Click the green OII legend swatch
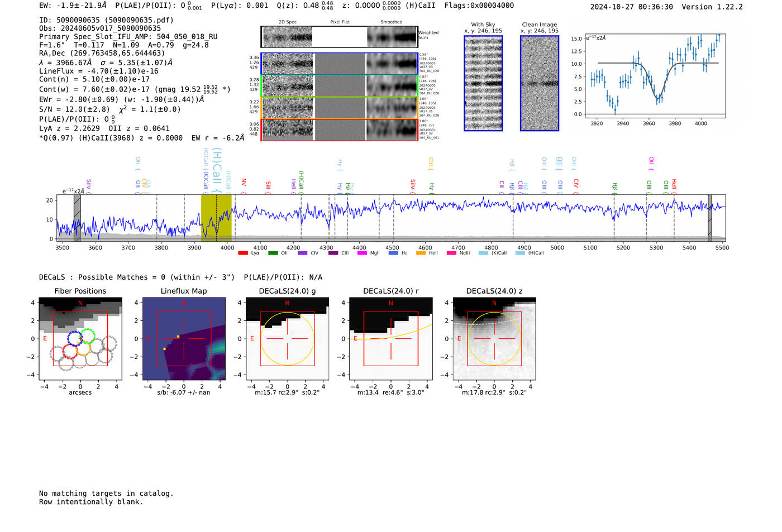 point(273,253)
